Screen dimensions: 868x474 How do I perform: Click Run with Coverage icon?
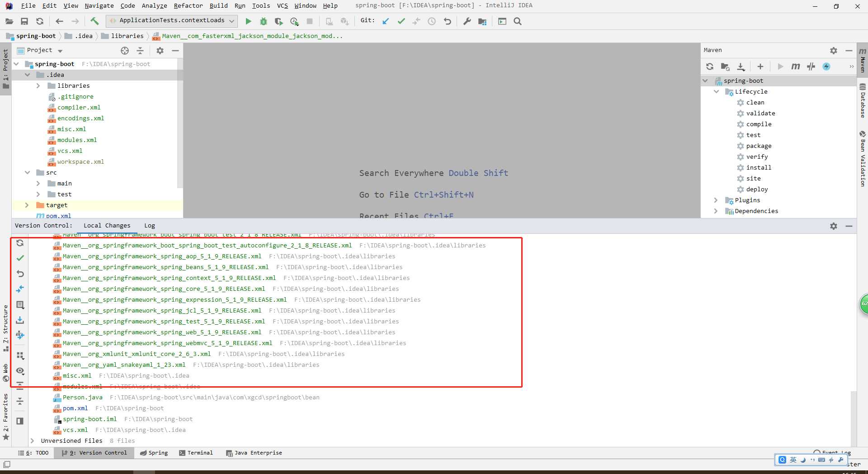click(279, 21)
